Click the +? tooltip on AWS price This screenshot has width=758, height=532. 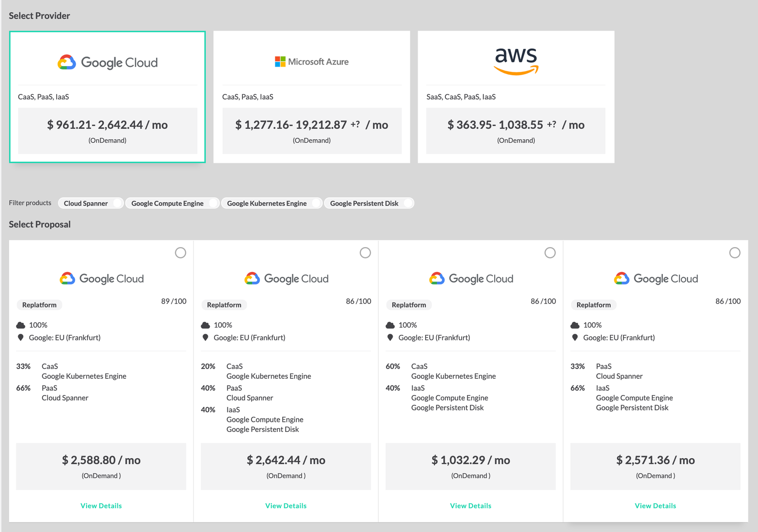(552, 124)
